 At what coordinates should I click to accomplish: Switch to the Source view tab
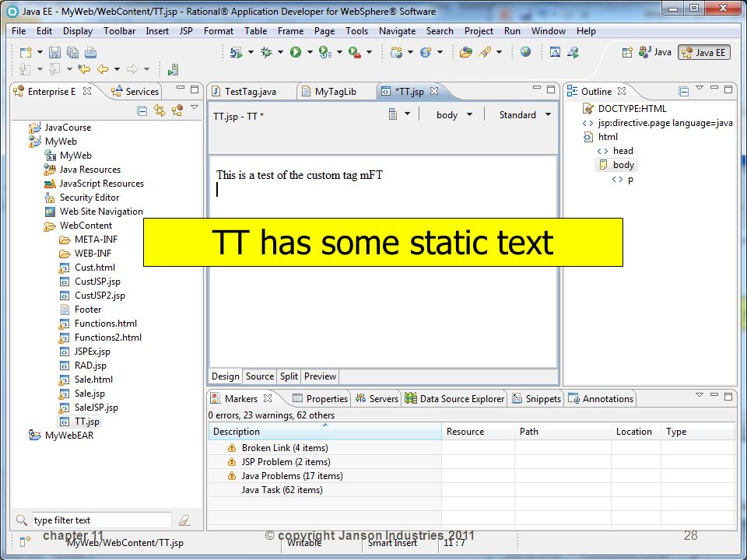260,376
